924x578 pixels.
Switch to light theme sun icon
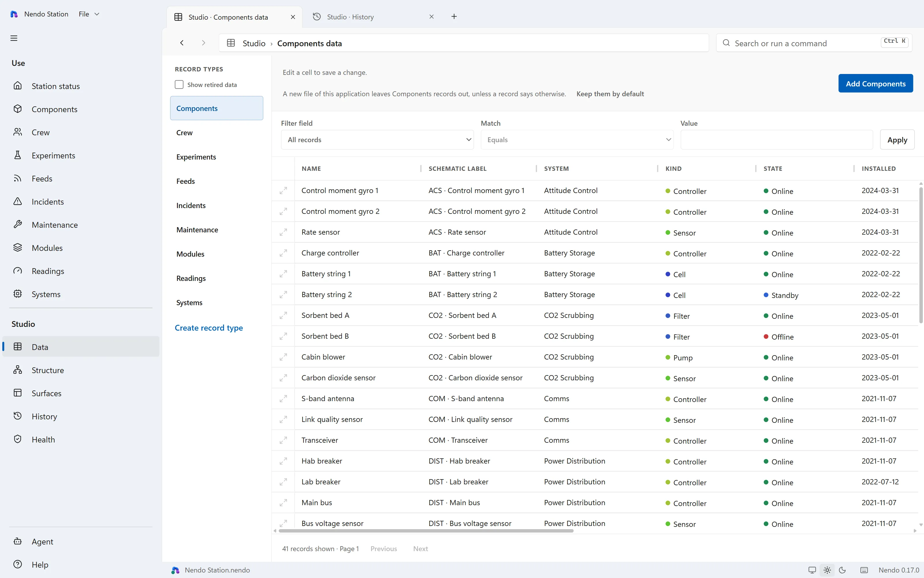(827, 570)
